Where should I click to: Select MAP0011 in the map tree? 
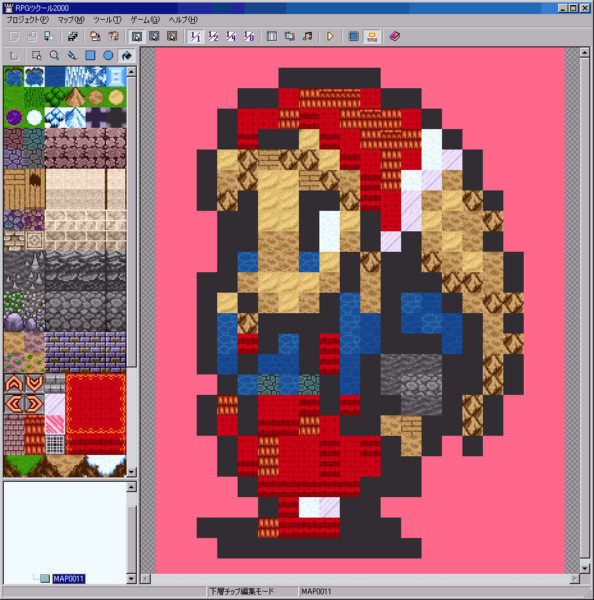69,579
